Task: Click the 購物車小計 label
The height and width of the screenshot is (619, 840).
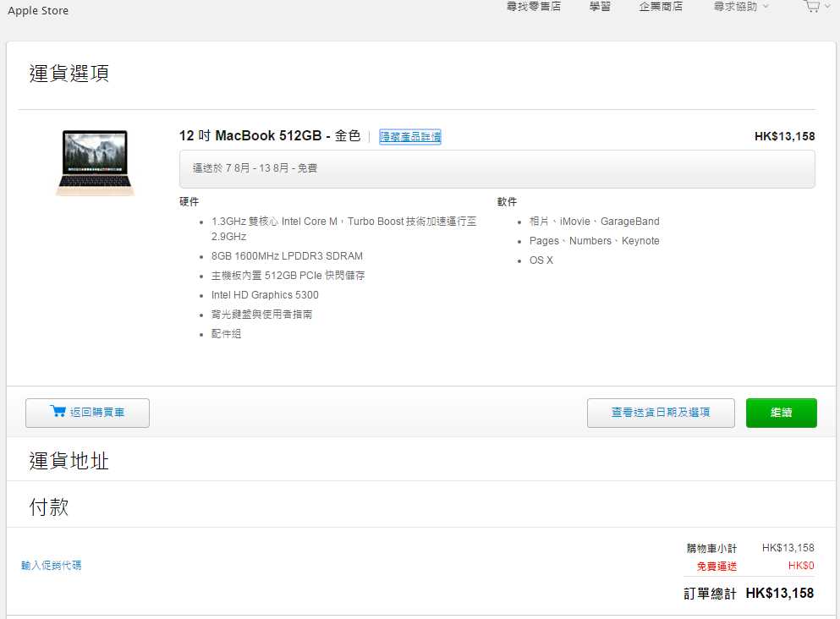Action: click(x=712, y=548)
